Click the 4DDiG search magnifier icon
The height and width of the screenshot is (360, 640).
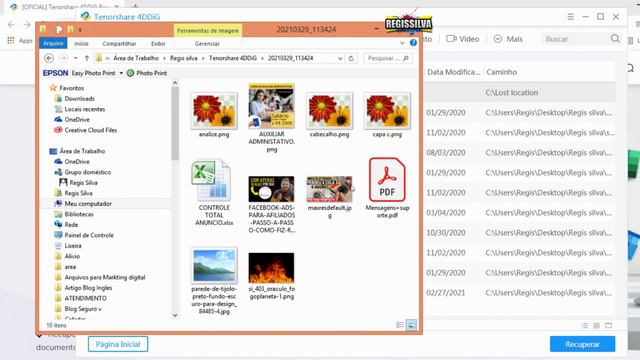click(x=615, y=39)
